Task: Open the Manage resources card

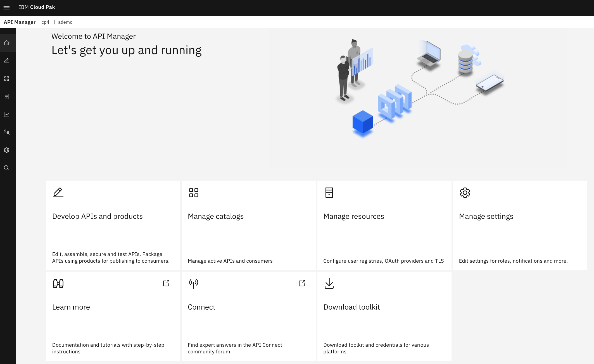Action: point(384,225)
